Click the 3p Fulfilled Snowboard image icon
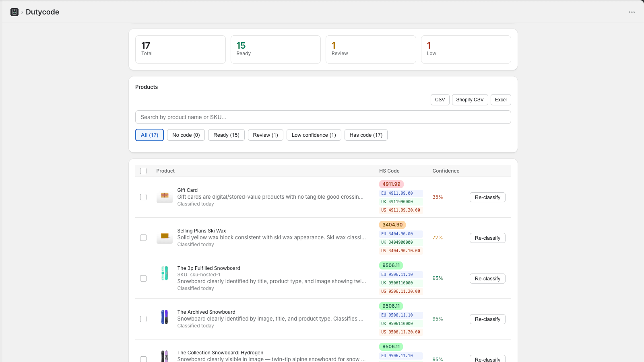 pos(165,274)
